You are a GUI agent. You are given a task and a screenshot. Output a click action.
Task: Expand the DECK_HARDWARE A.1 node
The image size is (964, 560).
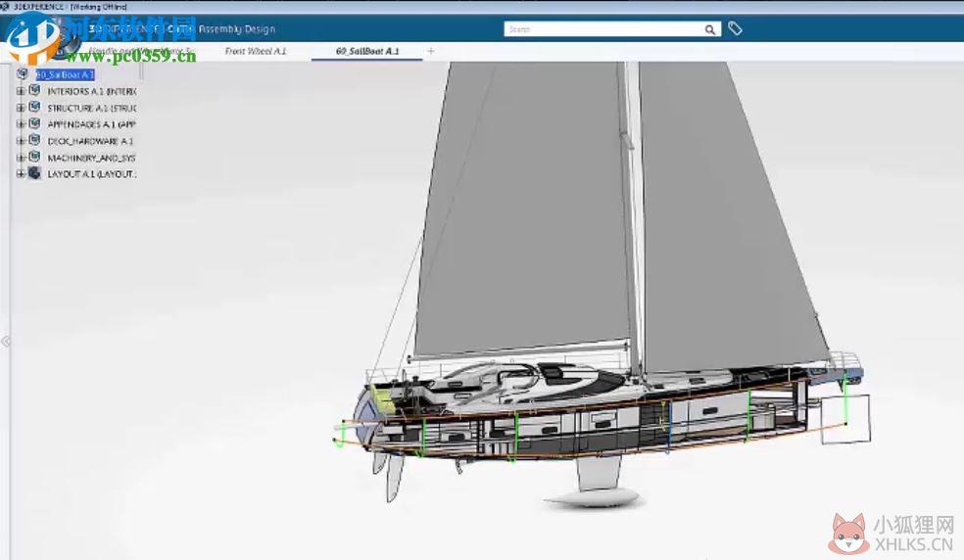pyautogui.click(x=21, y=141)
